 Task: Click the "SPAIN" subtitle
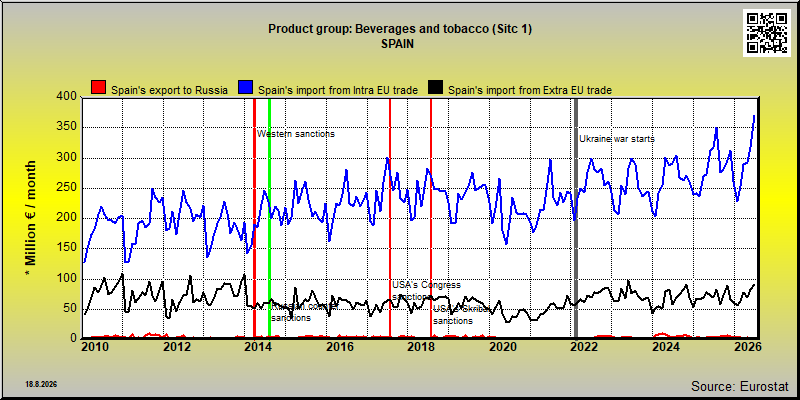coord(397,44)
